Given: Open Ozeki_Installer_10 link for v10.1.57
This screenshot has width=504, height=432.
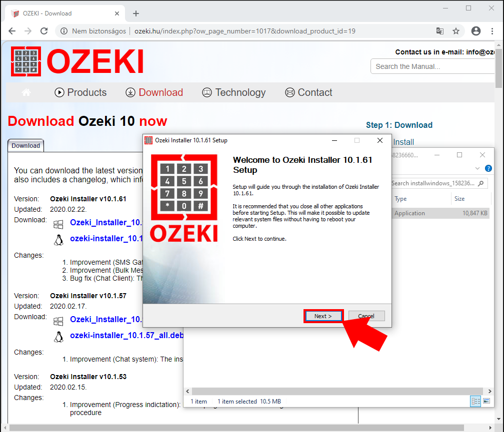Looking at the screenshot, I should click(106, 319).
